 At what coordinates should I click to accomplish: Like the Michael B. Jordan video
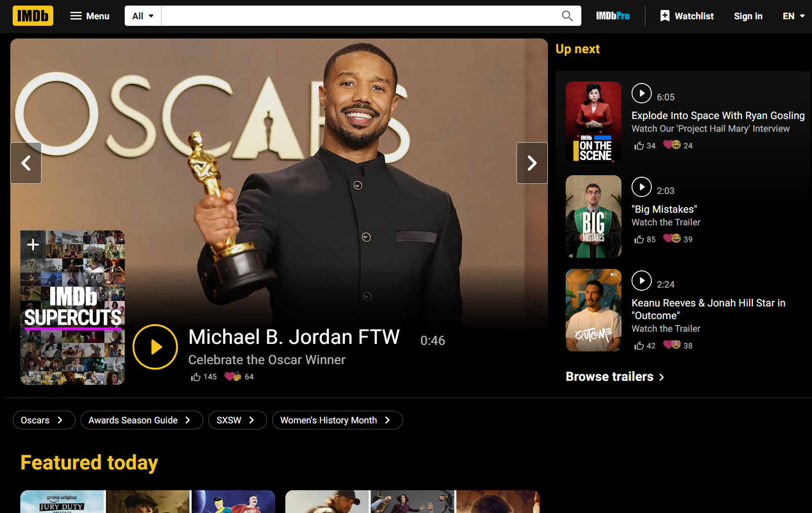[196, 377]
